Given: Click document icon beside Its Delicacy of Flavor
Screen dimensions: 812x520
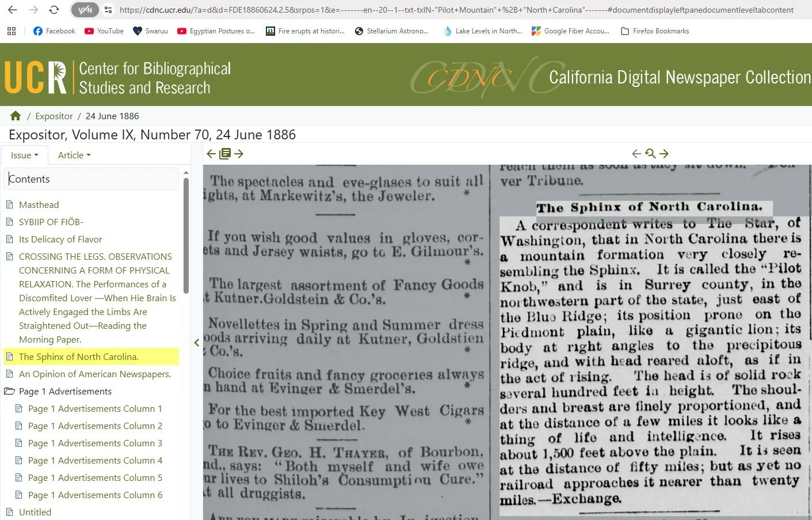Looking at the screenshot, I should click(x=9, y=239).
